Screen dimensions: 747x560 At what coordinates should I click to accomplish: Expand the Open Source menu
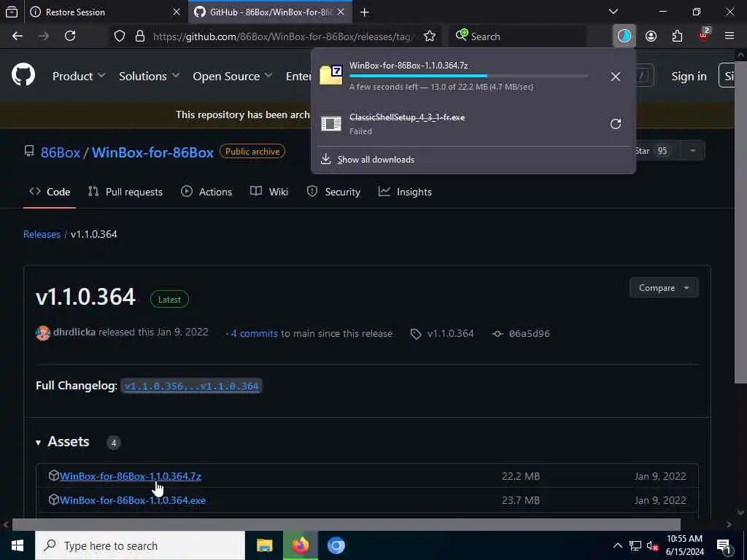233,76
